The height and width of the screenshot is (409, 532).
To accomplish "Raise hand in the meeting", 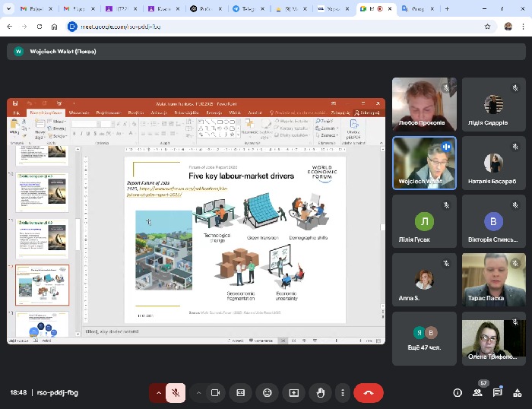I will point(321,393).
